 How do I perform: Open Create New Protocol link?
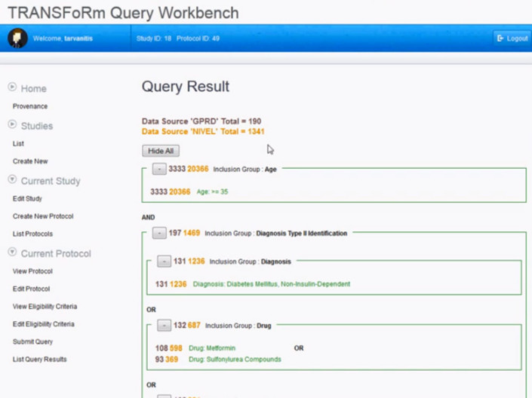click(43, 216)
